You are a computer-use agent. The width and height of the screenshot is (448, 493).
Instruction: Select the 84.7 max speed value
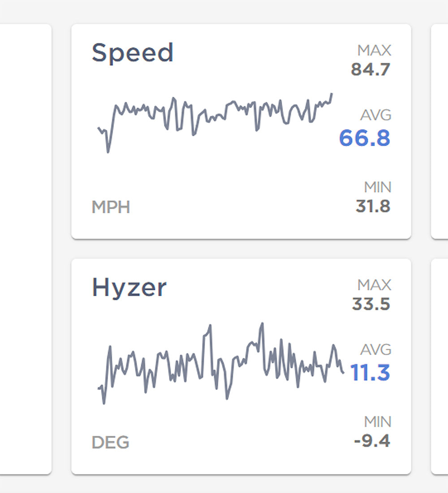(370, 70)
